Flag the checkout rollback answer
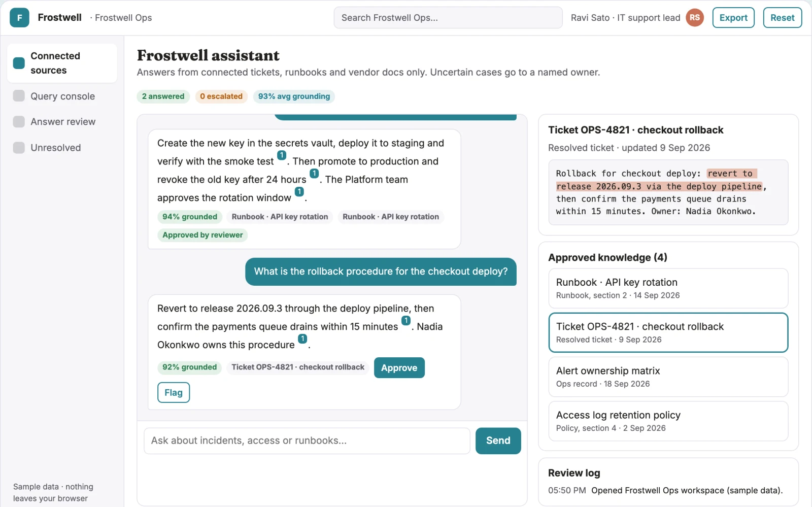 [174, 393]
